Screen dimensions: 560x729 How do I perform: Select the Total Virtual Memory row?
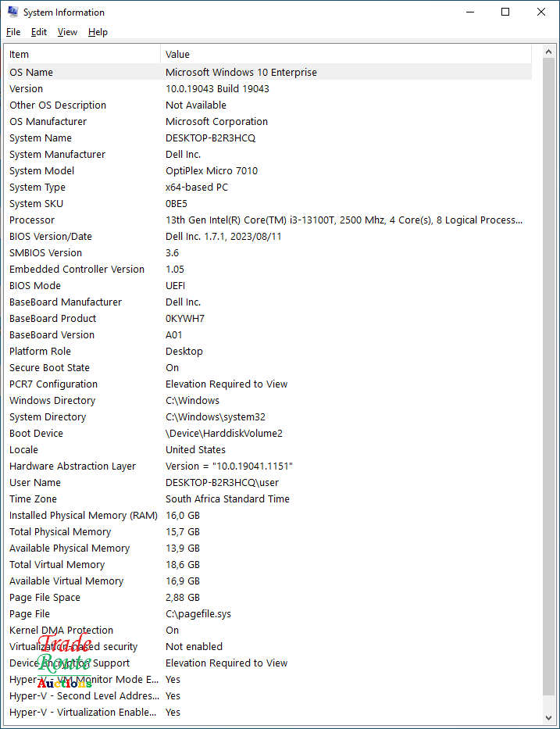[268, 564]
